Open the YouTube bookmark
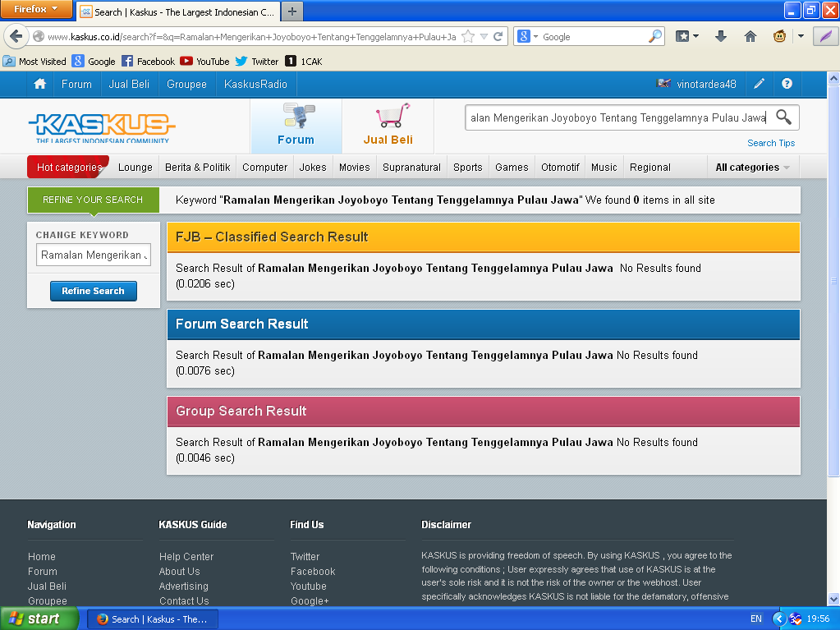840x630 pixels. tap(204, 62)
